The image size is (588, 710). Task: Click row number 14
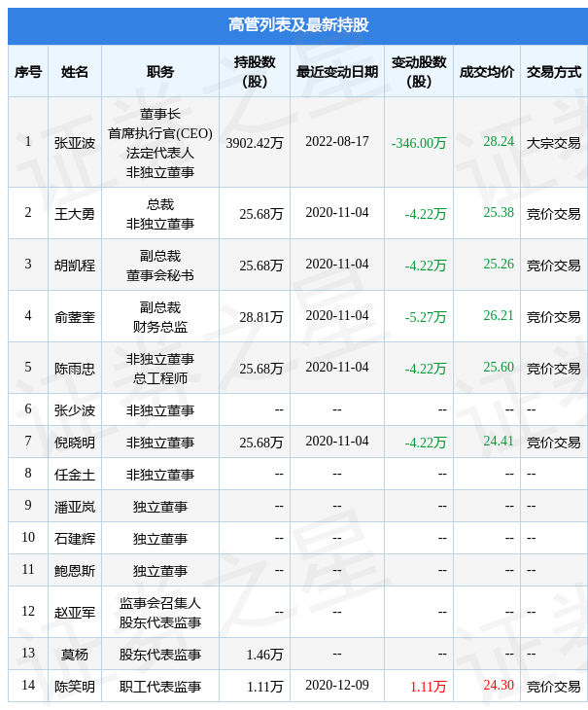(x=28, y=685)
